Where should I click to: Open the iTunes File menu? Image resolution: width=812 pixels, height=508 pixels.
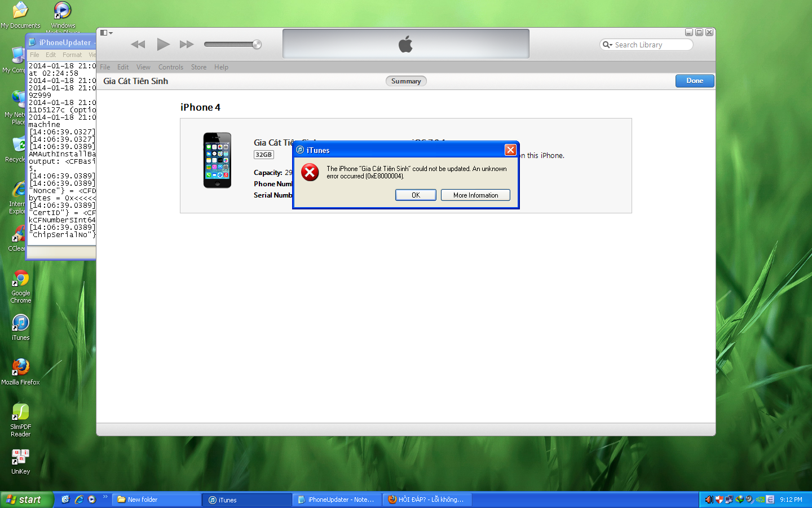pyautogui.click(x=105, y=67)
